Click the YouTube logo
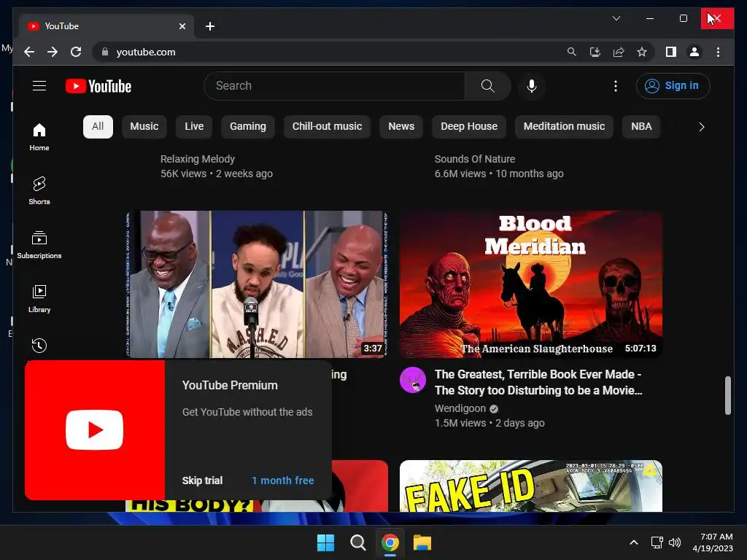 (98, 86)
